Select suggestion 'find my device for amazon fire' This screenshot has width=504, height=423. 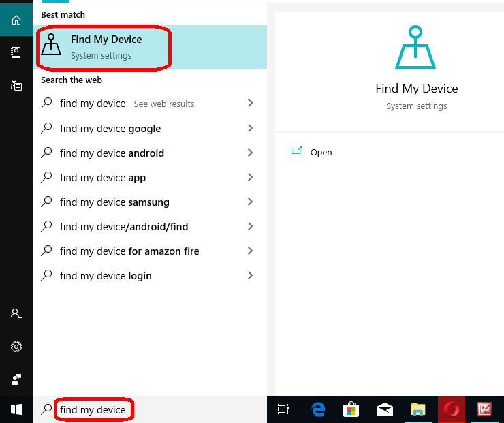tap(150, 251)
